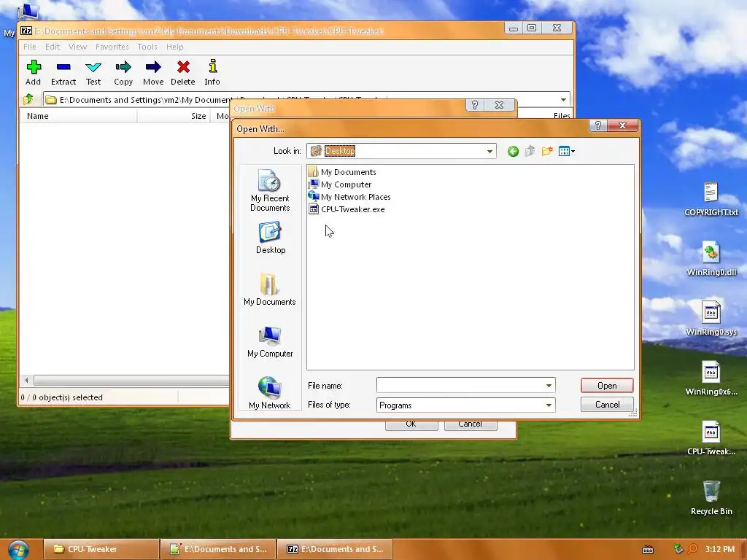Select My Computer in file list
Screen dimensions: 747x560
pos(340,184)
